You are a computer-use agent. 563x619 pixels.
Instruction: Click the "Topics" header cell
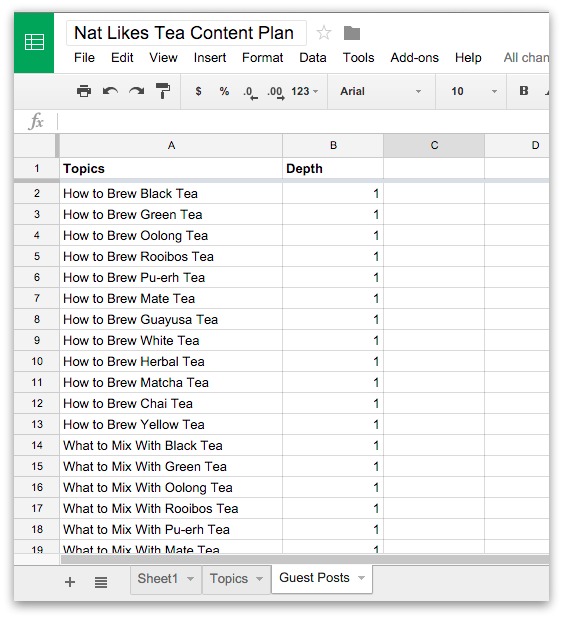pos(171,169)
